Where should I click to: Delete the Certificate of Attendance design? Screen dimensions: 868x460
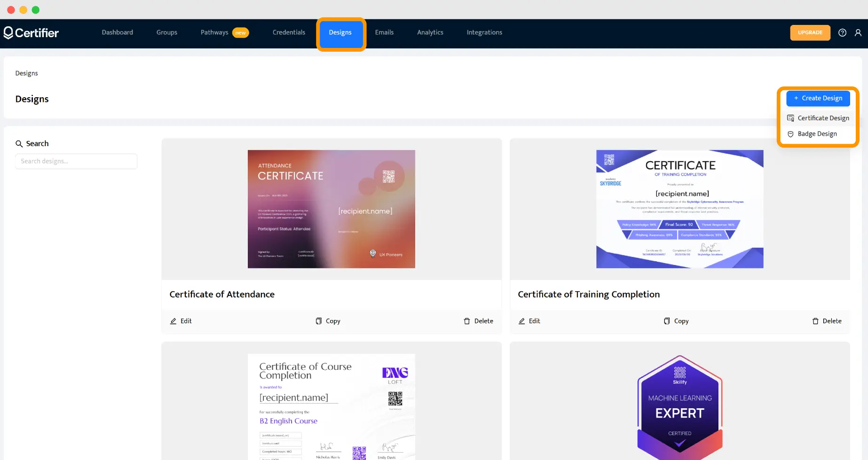[479, 321]
